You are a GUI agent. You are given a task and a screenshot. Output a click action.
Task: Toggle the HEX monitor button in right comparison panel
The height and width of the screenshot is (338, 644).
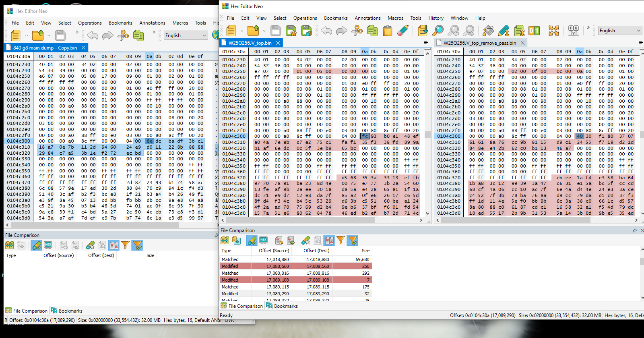[x=264, y=241]
